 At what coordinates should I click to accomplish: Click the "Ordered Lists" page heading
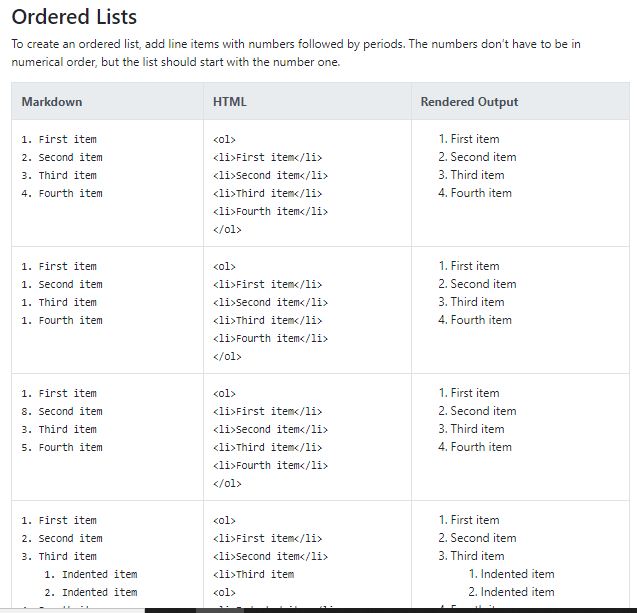[x=74, y=17]
